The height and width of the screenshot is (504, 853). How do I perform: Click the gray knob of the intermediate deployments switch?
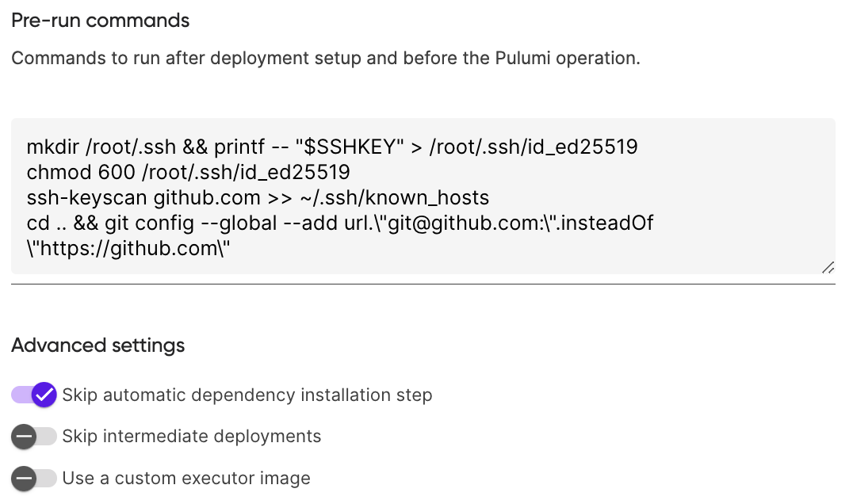pos(24,436)
